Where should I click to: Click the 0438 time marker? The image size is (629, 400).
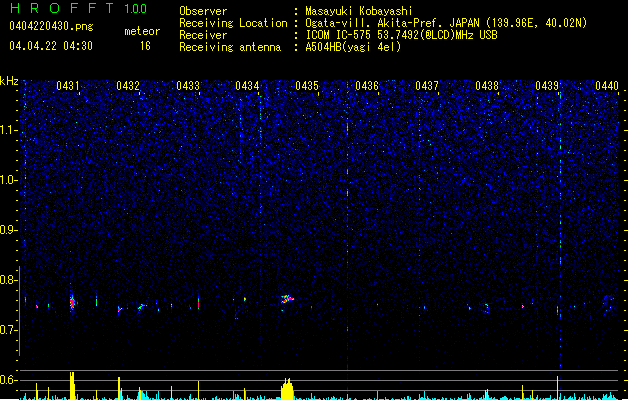click(487, 86)
